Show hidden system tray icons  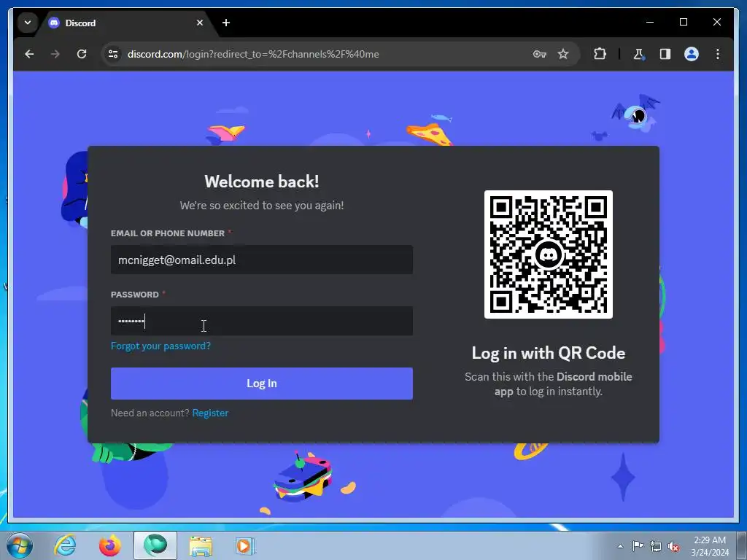click(x=620, y=546)
